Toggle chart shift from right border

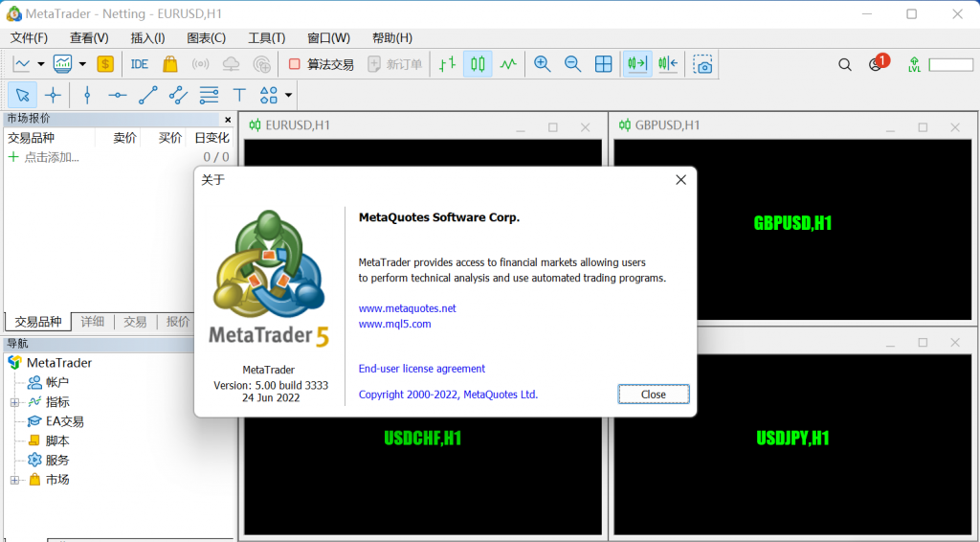tap(667, 64)
